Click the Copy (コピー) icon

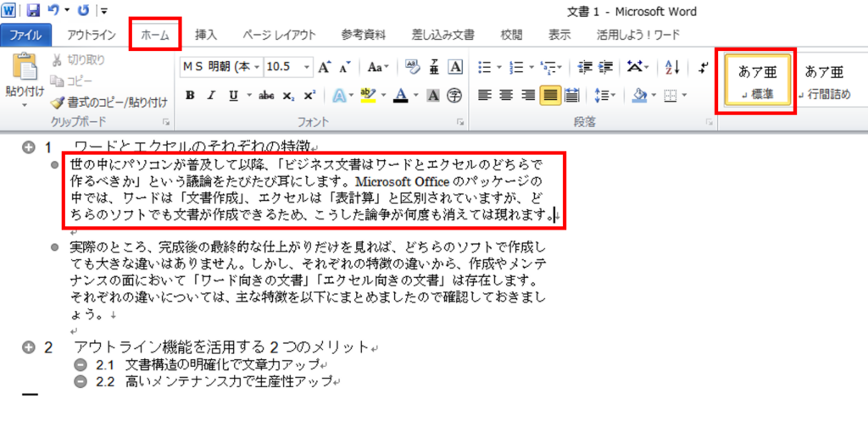point(57,80)
